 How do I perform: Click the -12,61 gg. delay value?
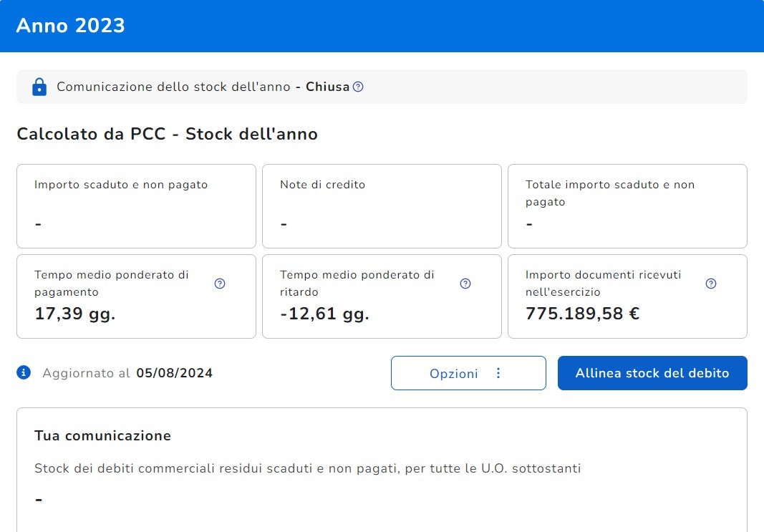click(324, 314)
